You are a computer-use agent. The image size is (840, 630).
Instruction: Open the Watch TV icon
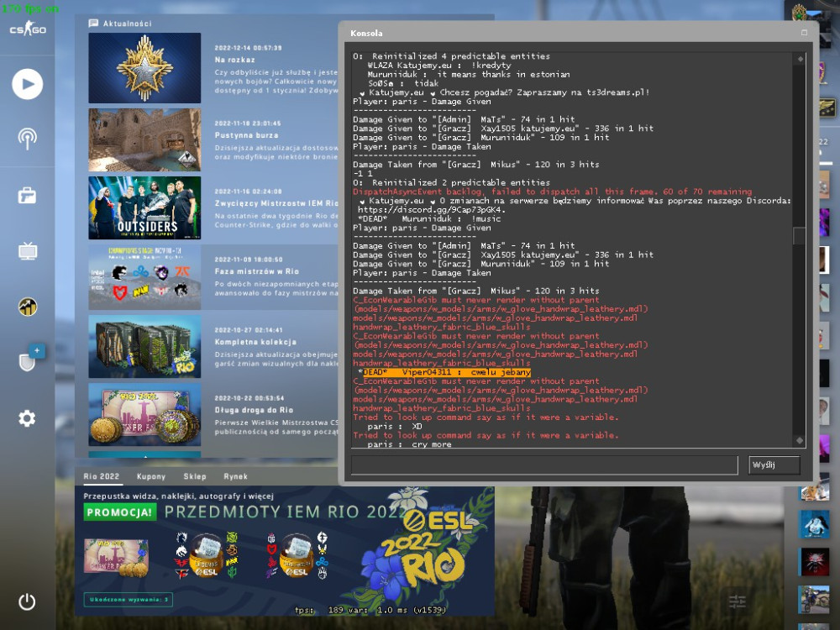[28, 250]
